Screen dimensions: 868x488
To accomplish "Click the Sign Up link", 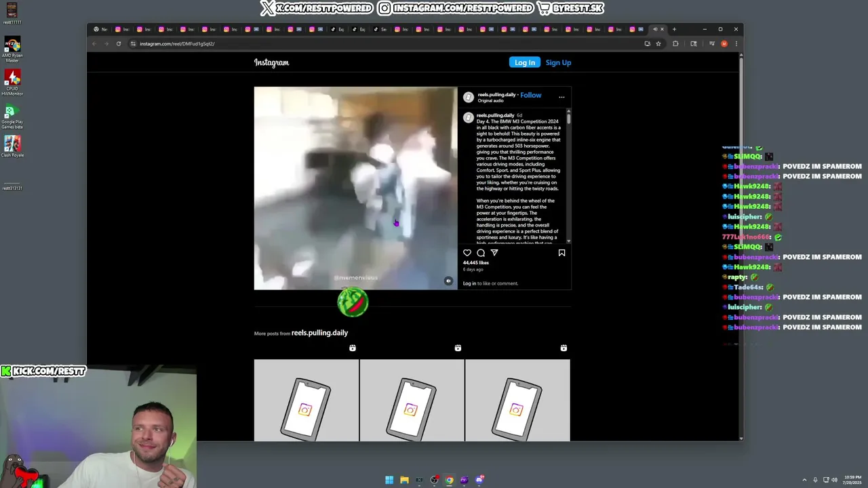I will pos(558,62).
